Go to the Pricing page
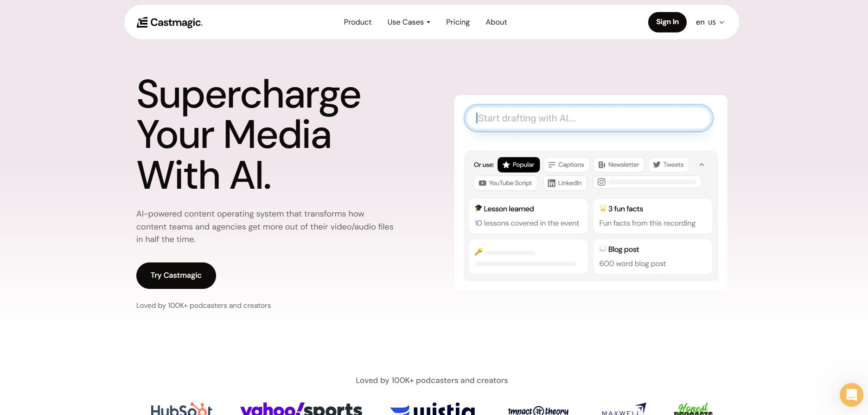Viewport: 868px width, 415px height. point(458,22)
